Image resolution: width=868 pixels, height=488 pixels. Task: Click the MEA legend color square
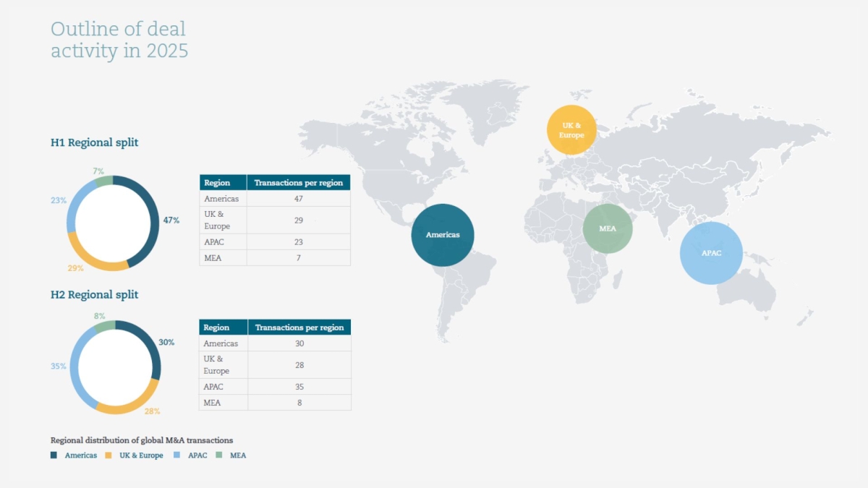click(219, 455)
